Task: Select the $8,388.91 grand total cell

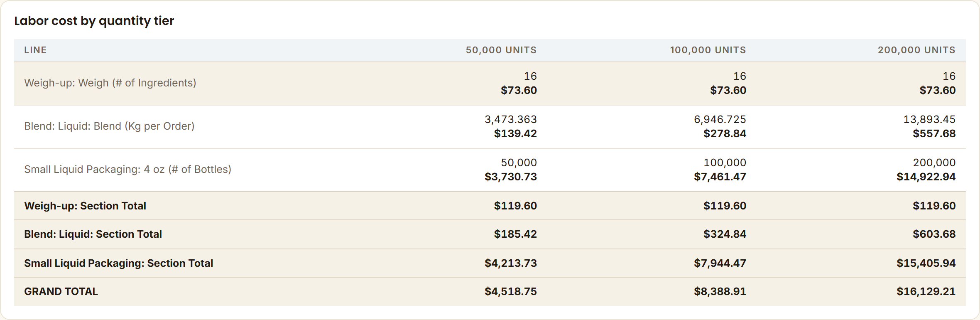Action: point(720,291)
